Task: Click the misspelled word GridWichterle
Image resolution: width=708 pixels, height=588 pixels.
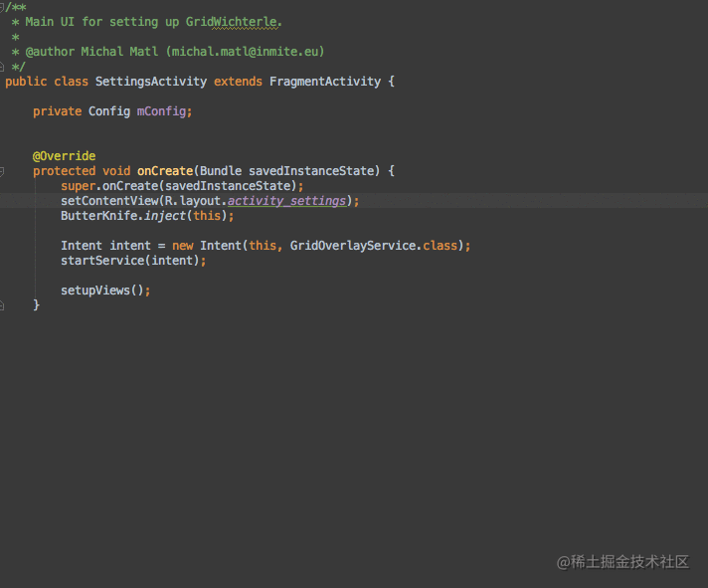Action: pyautogui.click(x=232, y=22)
